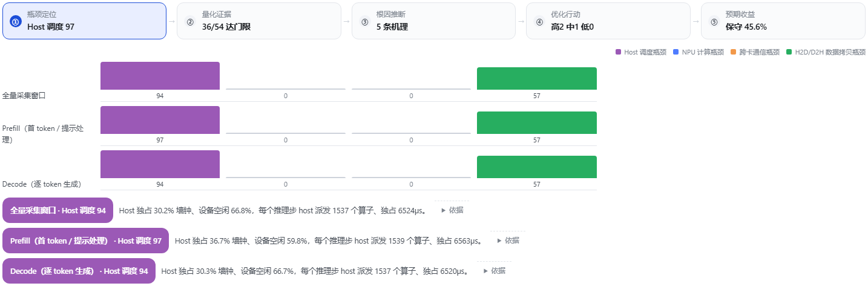Screen dimensions: 868x286
Task: Click the Prefill · Host 调度 97 badge
Action: [86, 241]
